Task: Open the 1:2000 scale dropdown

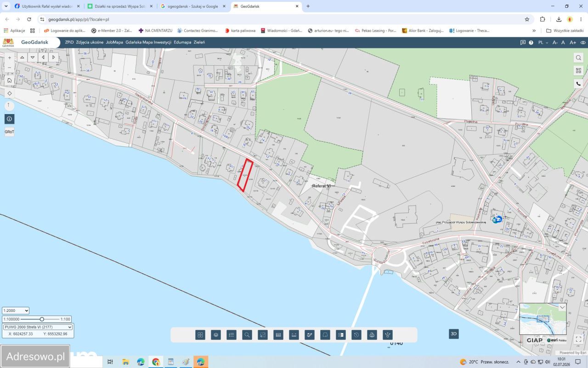Action: 16,310
